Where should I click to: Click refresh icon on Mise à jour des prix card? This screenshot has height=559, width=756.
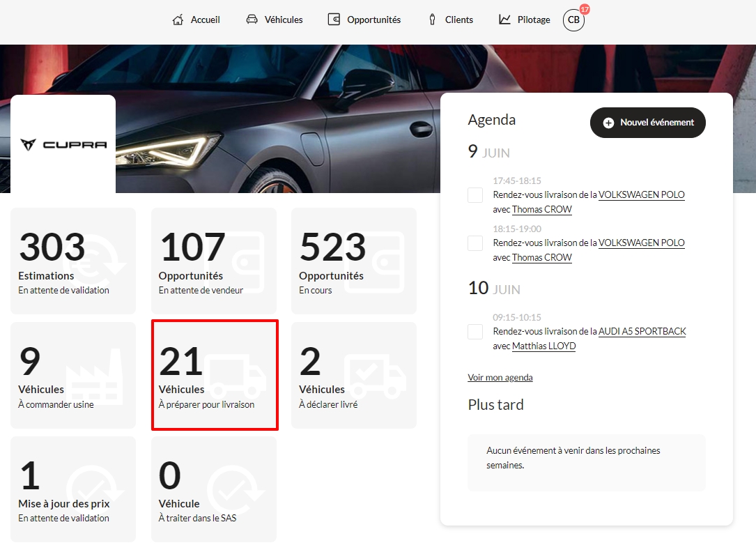pyautogui.click(x=95, y=489)
